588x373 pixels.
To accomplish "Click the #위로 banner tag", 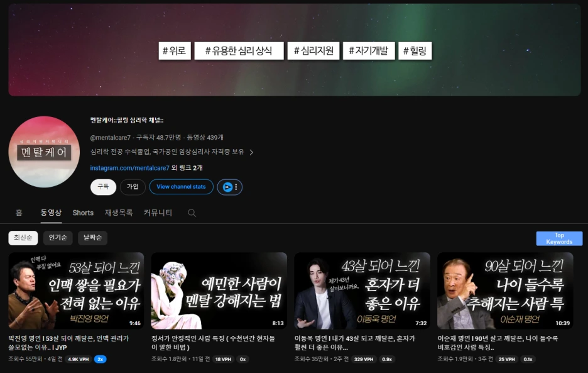I will [x=175, y=51].
